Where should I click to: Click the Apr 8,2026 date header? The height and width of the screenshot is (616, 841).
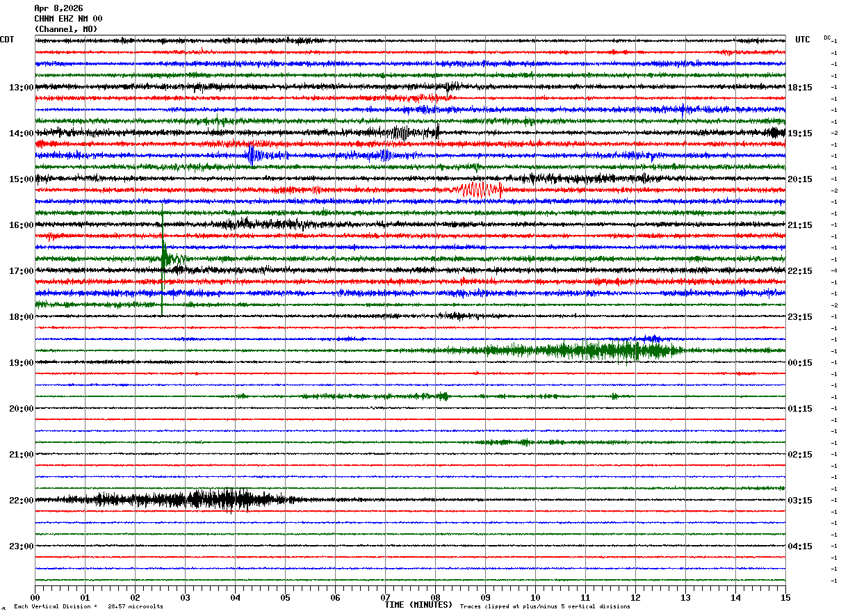click(x=58, y=8)
